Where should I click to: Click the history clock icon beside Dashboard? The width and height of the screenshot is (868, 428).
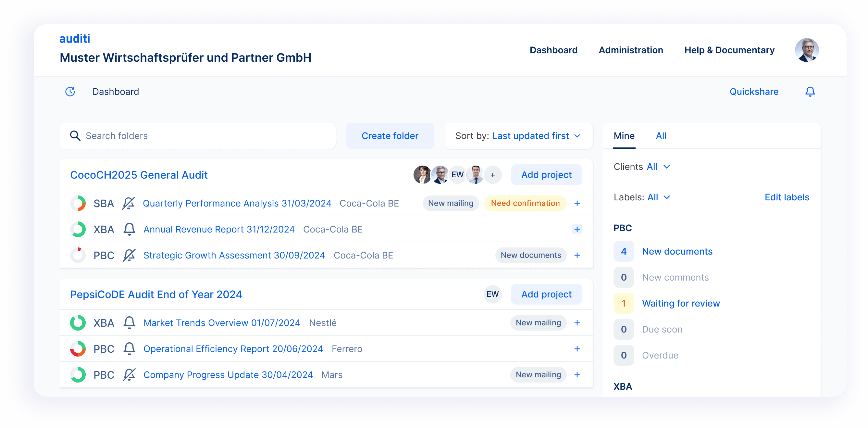point(70,92)
